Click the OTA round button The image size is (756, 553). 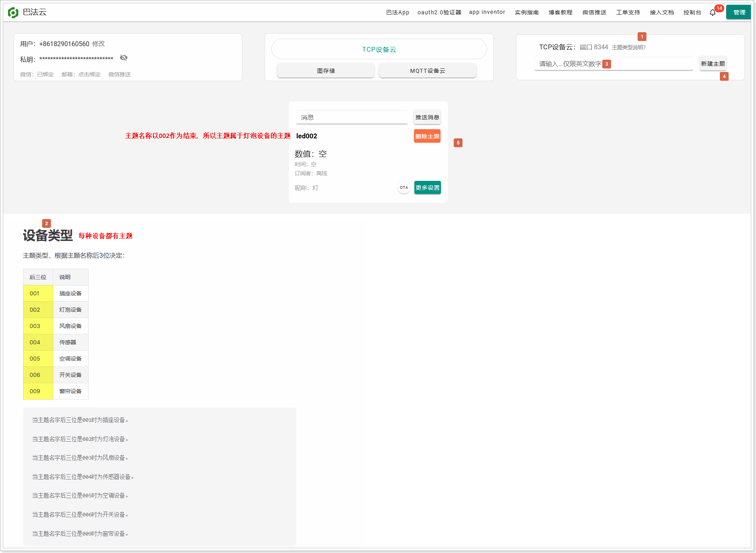pos(404,188)
